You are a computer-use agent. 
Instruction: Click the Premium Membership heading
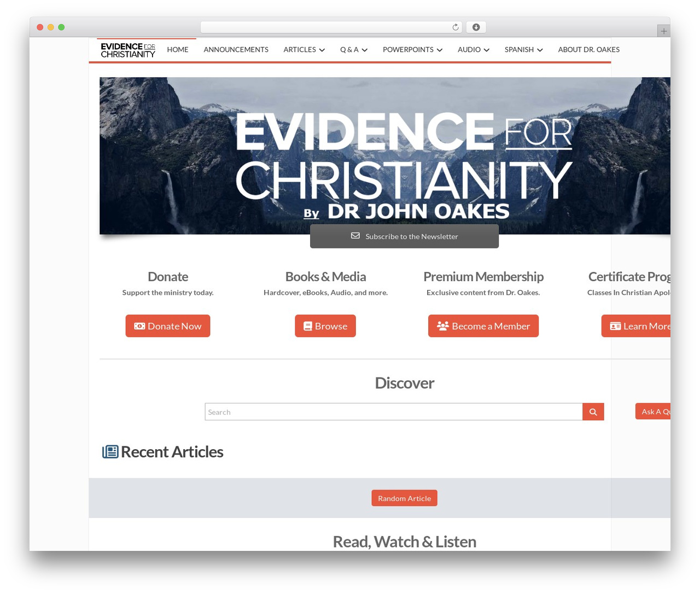click(483, 277)
